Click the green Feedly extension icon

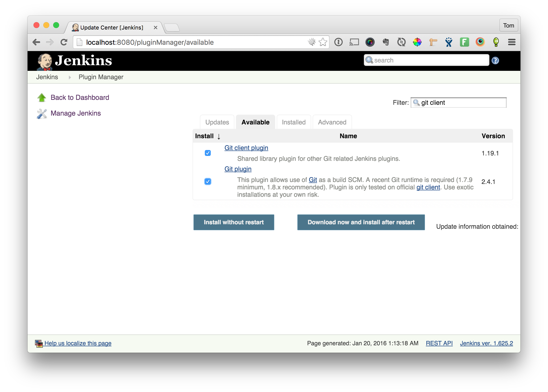[464, 42]
